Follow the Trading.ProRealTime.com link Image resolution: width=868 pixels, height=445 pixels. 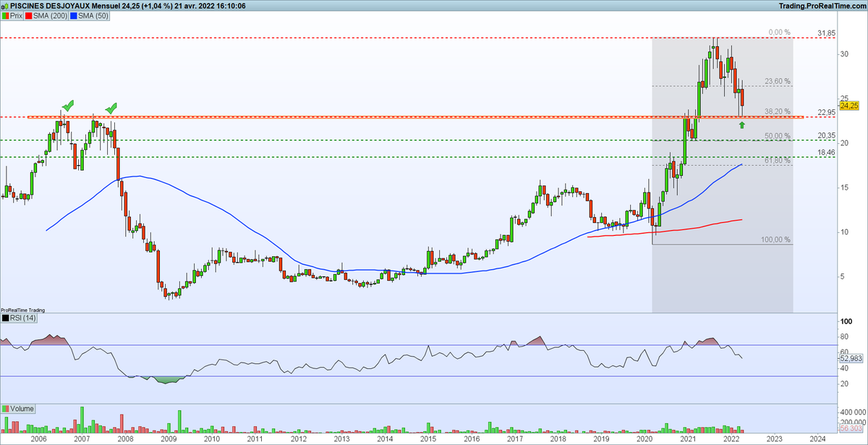pos(823,5)
